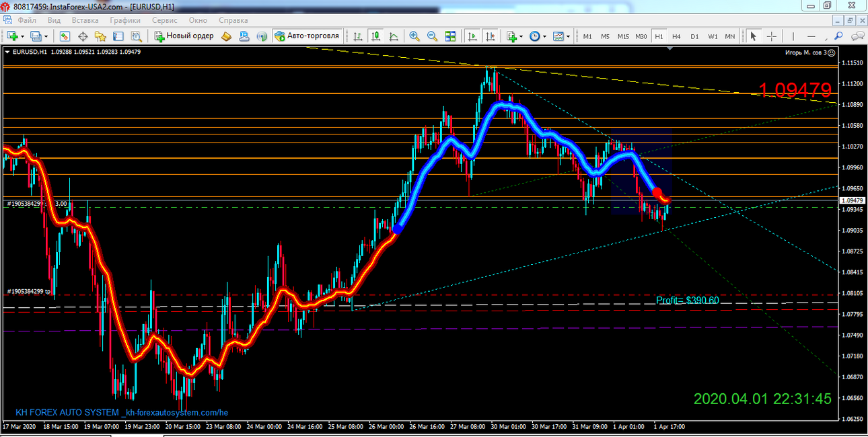Expand the New Chart dropdown arrow

click(22, 36)
